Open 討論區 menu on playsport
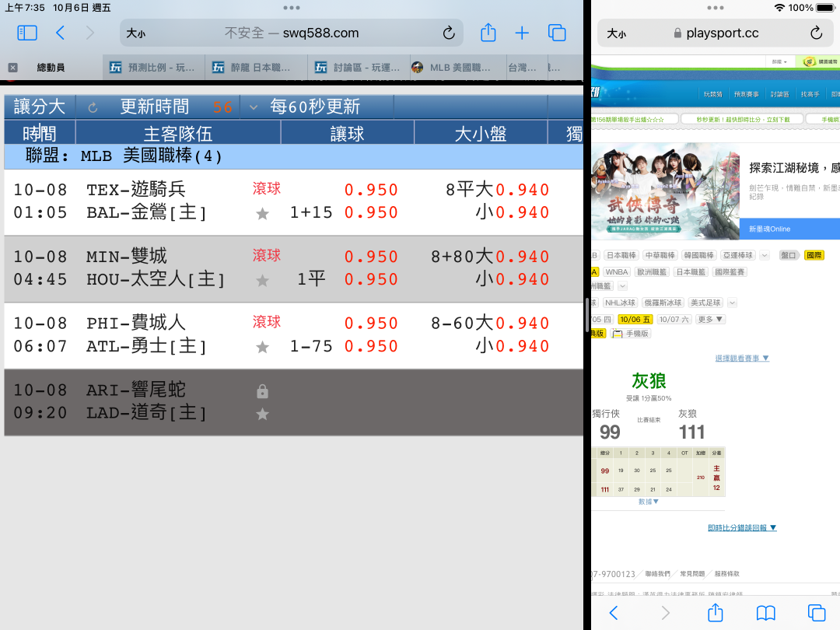The width and height of the screenshot is (840, 630). (779, 94)
